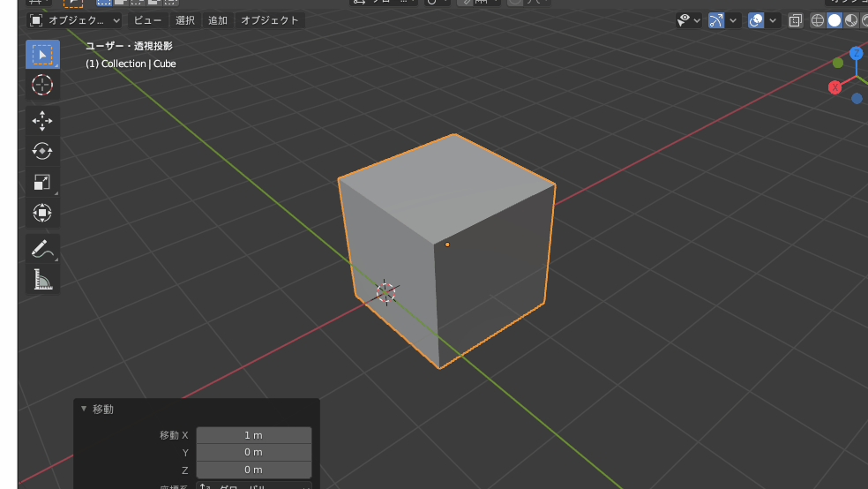Select the Annotate pencil tool

[x=42, y=249]
